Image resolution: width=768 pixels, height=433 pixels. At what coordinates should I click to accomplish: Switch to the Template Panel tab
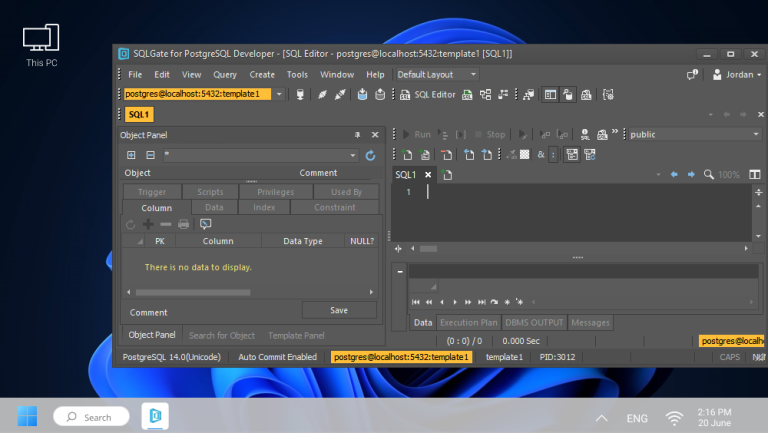295,335
